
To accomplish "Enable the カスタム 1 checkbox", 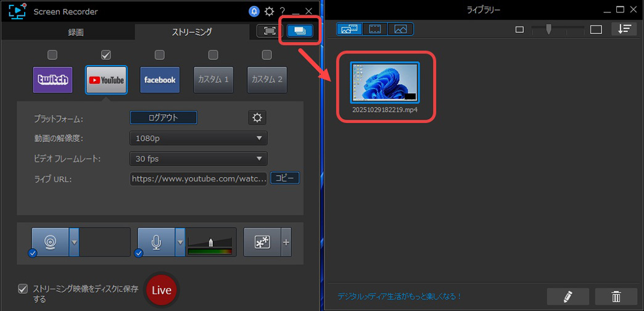I will coord(213,55).
